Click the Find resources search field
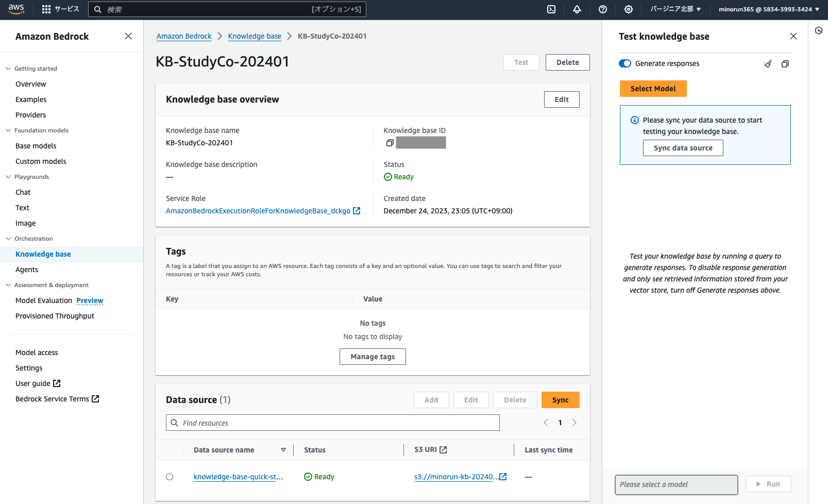 click(x=332, y=423)
